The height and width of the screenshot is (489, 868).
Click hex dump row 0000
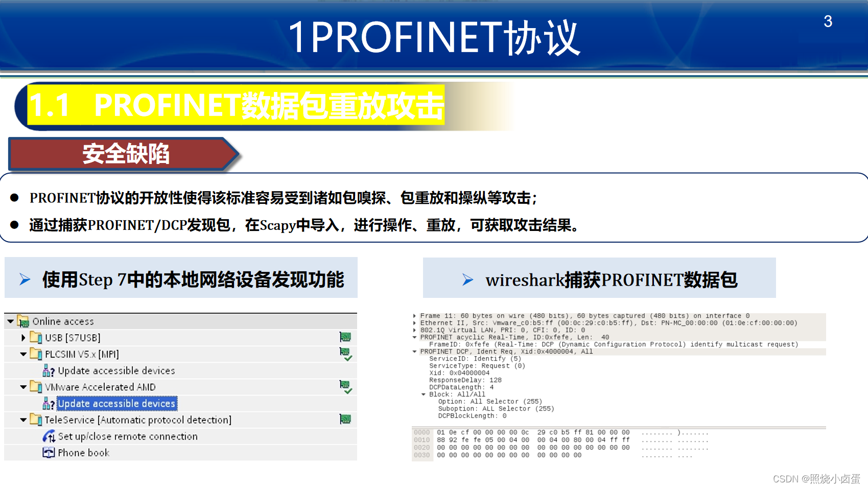(x=560, y=432)
